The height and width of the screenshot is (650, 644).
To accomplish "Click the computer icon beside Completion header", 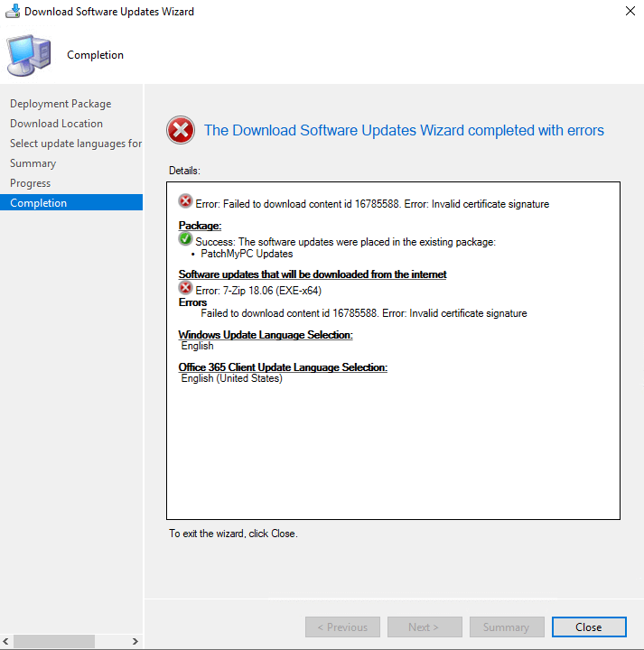I will click(29, 56).
